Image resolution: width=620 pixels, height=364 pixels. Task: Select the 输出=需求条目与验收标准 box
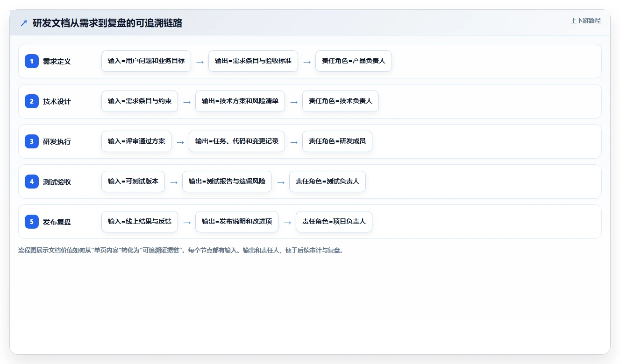(253, 61)
